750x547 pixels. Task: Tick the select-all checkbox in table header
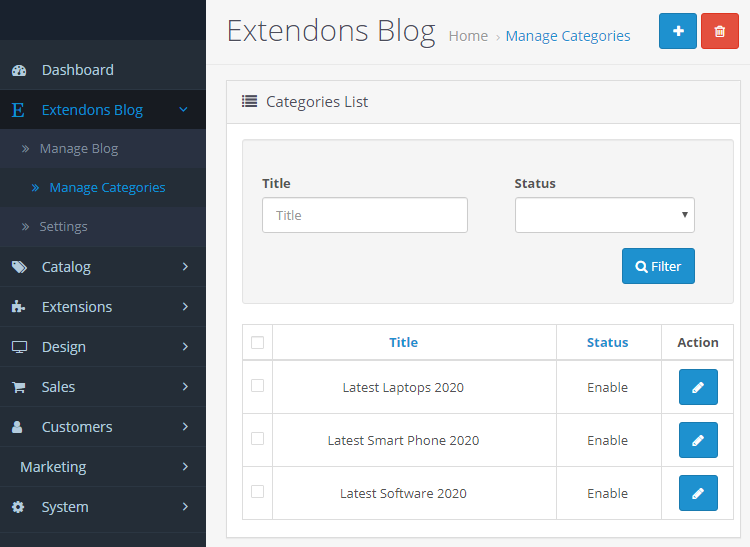click(x=257, y=342)
